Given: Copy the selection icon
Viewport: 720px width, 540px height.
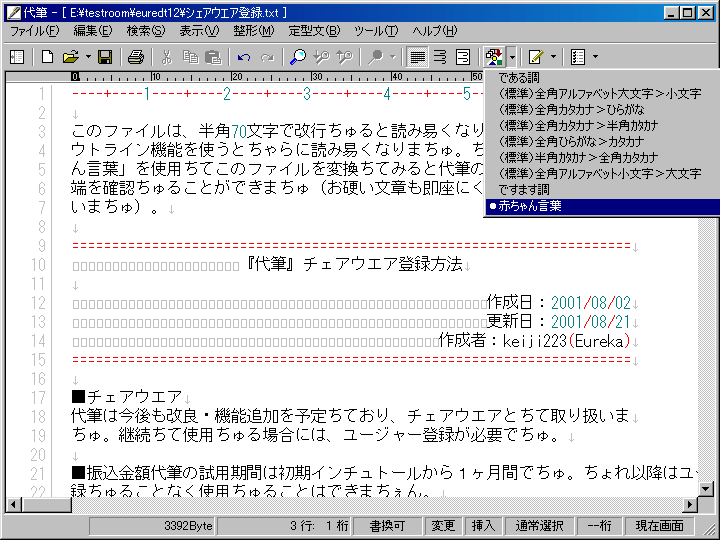Looking at the screenshot, I should (190, 57).
